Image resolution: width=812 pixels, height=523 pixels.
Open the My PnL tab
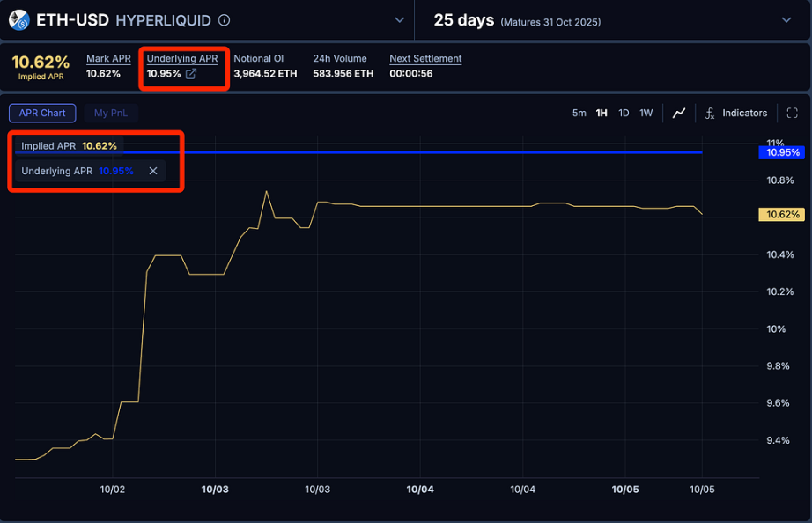coord(111,113)
